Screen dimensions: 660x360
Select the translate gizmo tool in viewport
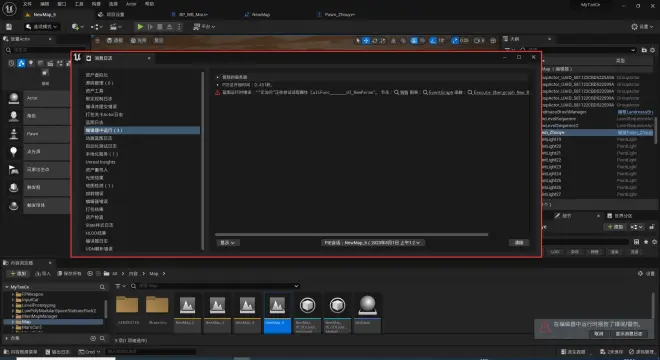(366, 40)
